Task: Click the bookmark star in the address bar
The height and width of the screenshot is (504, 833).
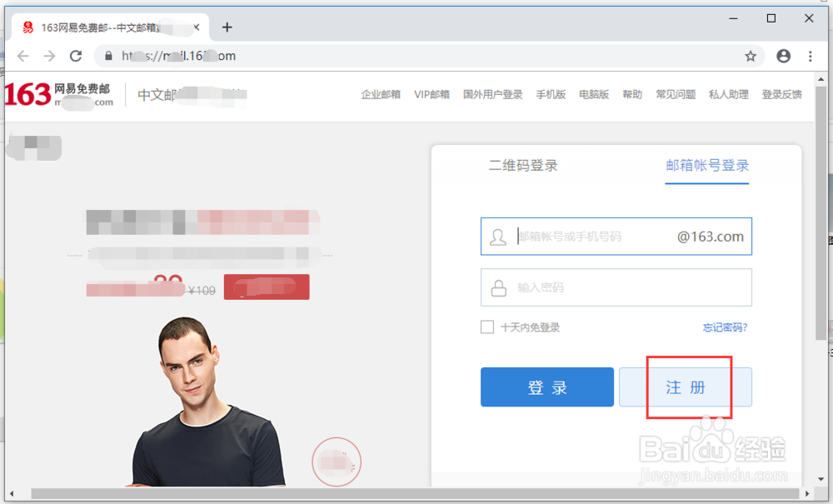Action: [751, 56]
